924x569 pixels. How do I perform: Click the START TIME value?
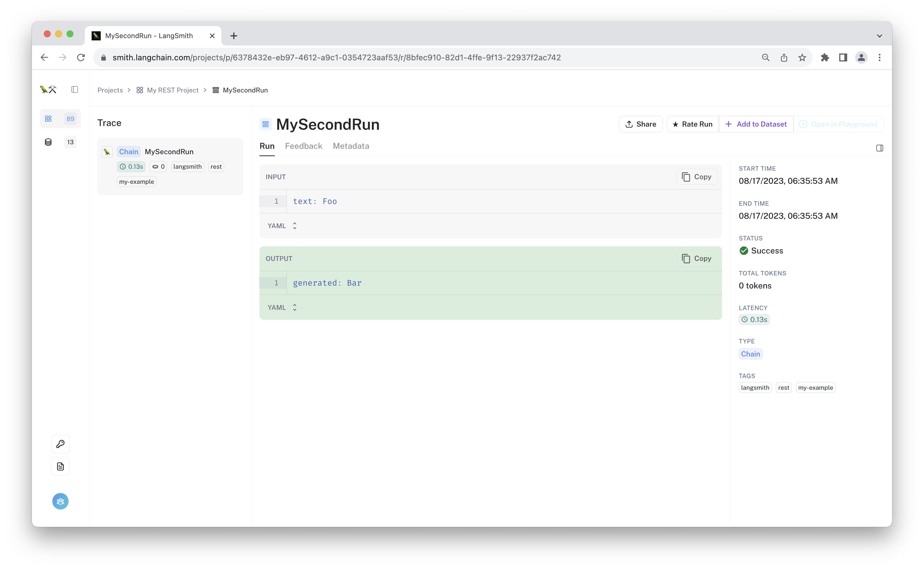pyautogui.click(x=788, y=181)
